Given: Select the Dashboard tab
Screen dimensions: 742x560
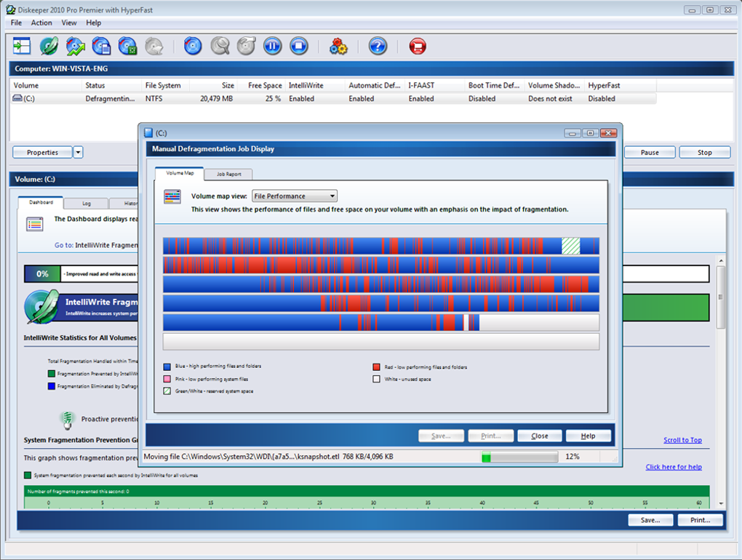Looking at the screenshot, I should click(41, 202).
